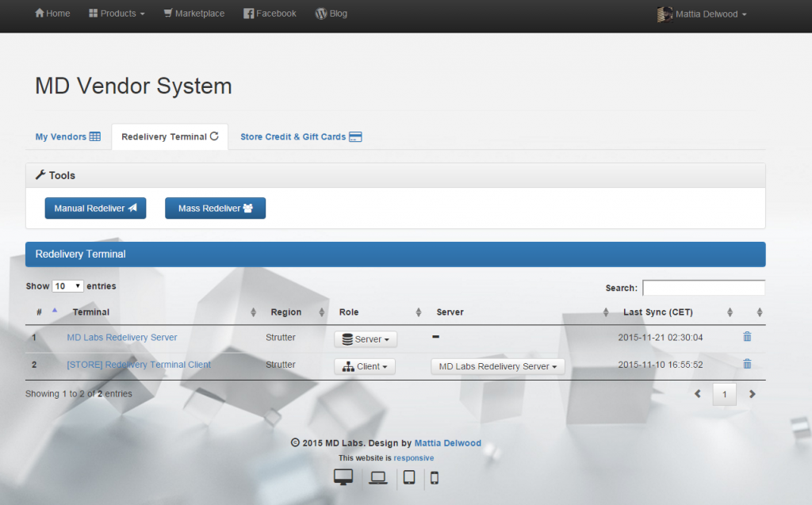Open the Store Credit & Gift Cards tab
The width and height of the screenshot is (812, 505).
(x=301, y=136)
